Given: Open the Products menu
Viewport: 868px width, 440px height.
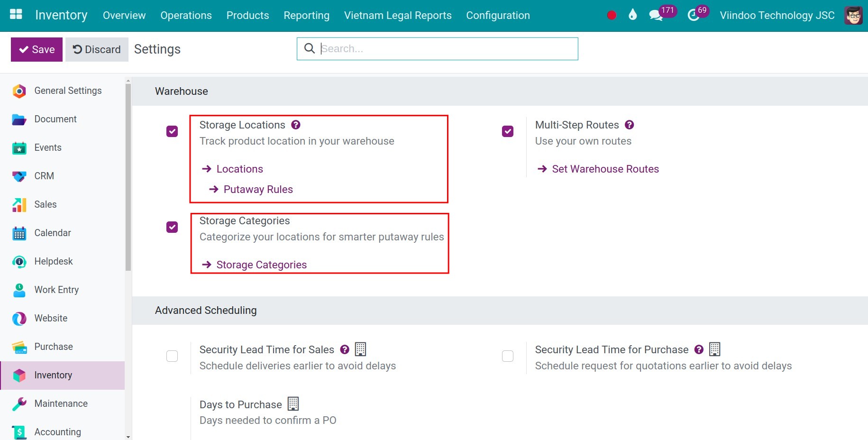Looking at the screenshot, I should click(247, 15).
